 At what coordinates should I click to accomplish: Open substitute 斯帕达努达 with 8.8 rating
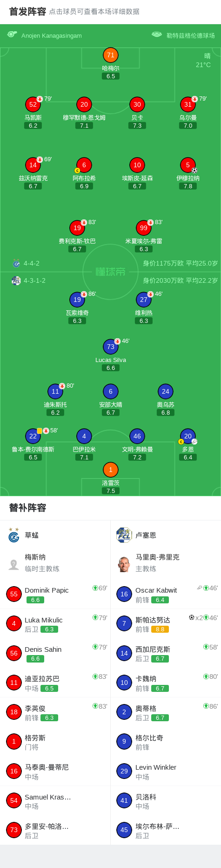click(166, 623)
